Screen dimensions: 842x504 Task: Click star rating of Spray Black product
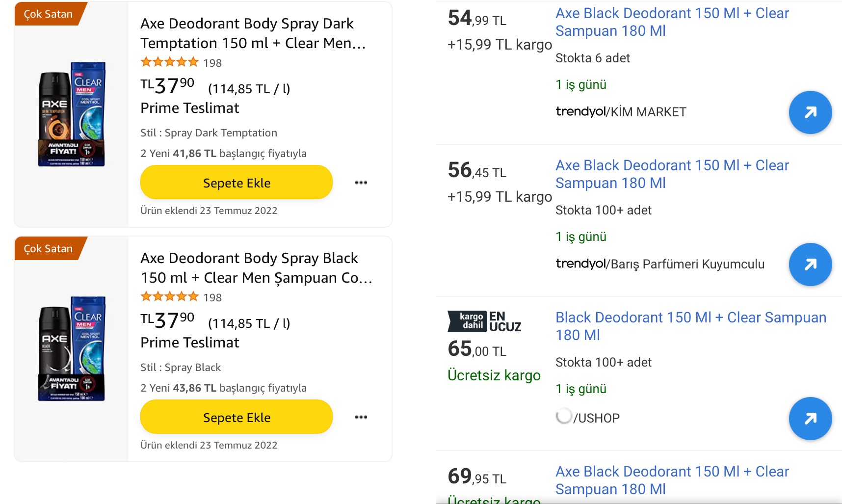pyautogui.click(x=169, y=297)
